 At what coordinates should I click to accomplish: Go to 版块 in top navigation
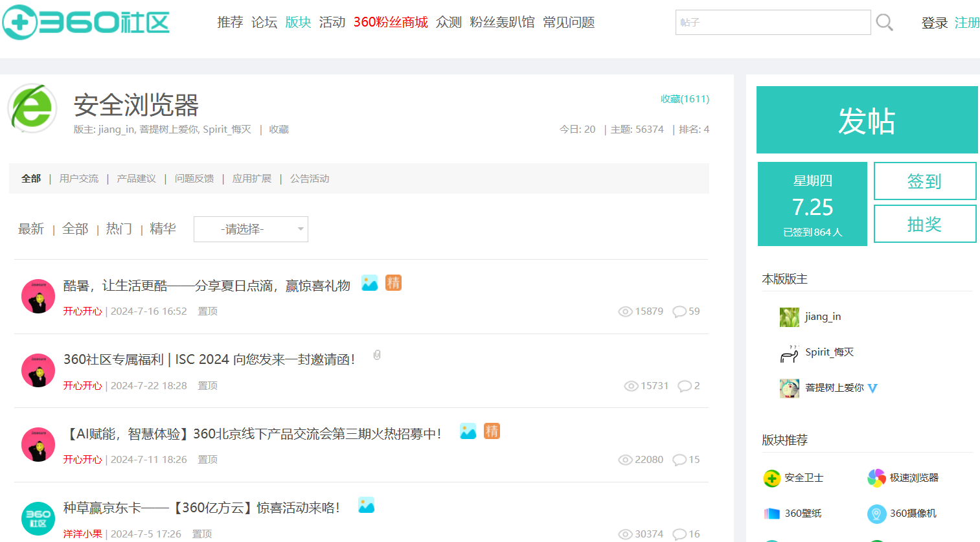coord(298,23)
